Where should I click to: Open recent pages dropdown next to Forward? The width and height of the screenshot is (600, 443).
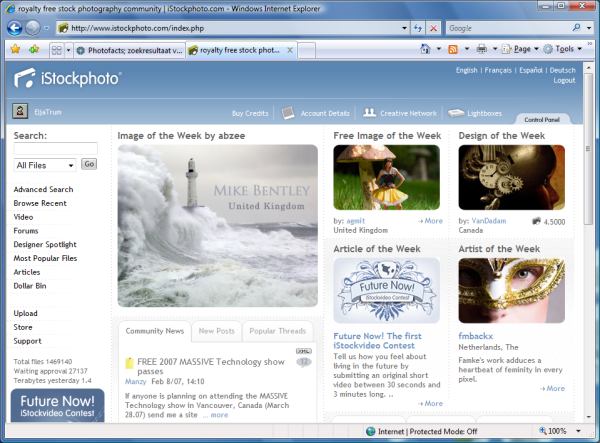46,28
